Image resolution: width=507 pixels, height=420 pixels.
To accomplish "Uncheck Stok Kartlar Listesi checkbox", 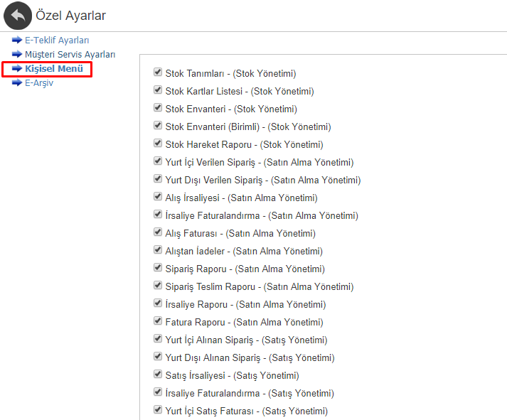I will [x=158, y=90].
